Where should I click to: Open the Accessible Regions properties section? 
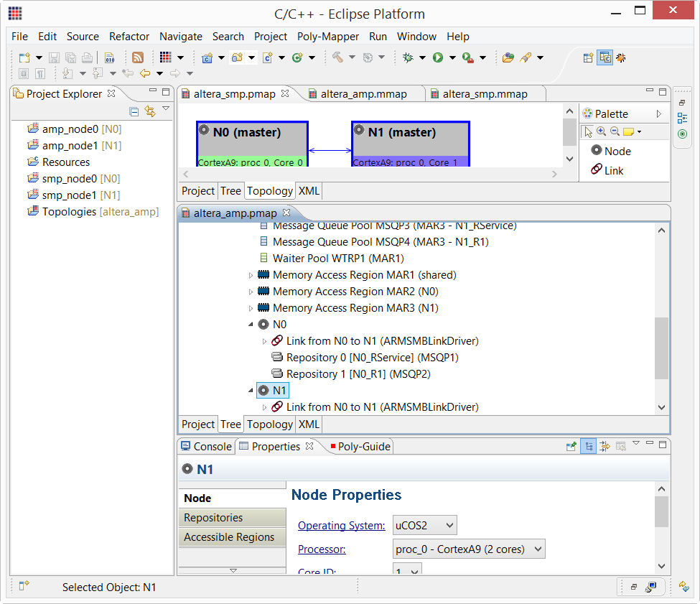tap(232, 537)
